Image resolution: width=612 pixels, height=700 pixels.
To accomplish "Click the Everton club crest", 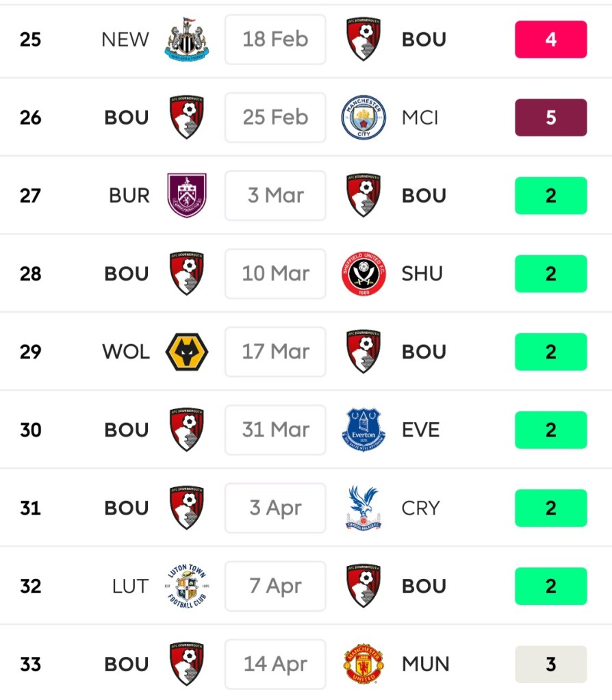I will click(364, 430).
